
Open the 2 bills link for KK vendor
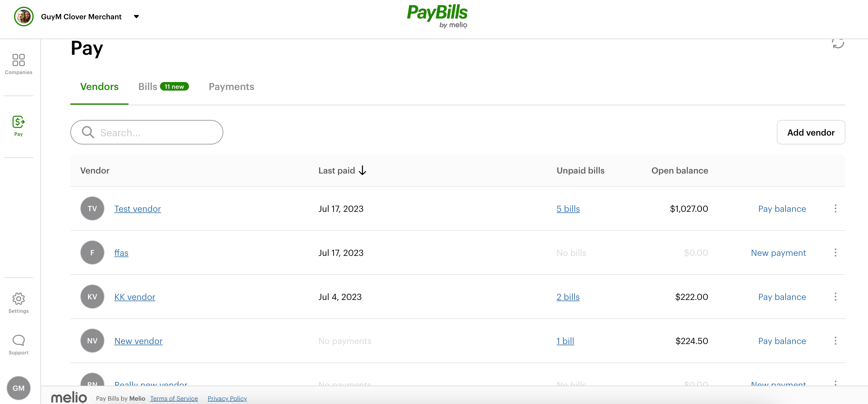click(568, 297)
